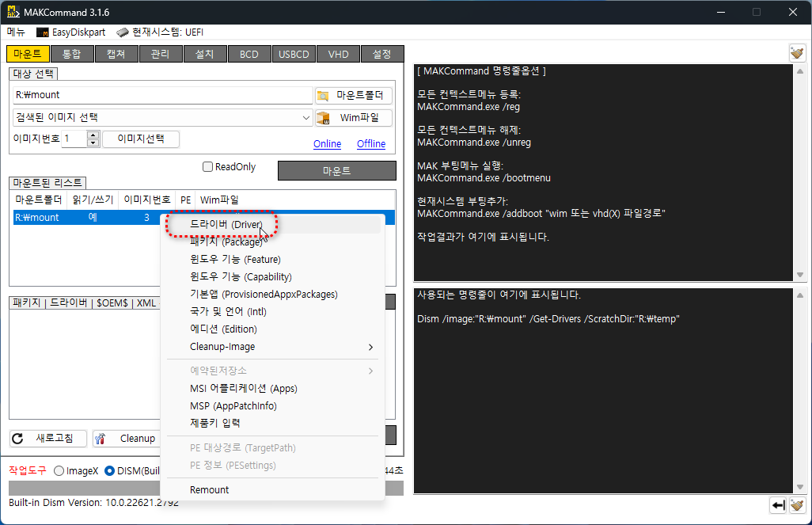Click the MAKCommand.exe /bootmenu text

click(x=484, y=177)
